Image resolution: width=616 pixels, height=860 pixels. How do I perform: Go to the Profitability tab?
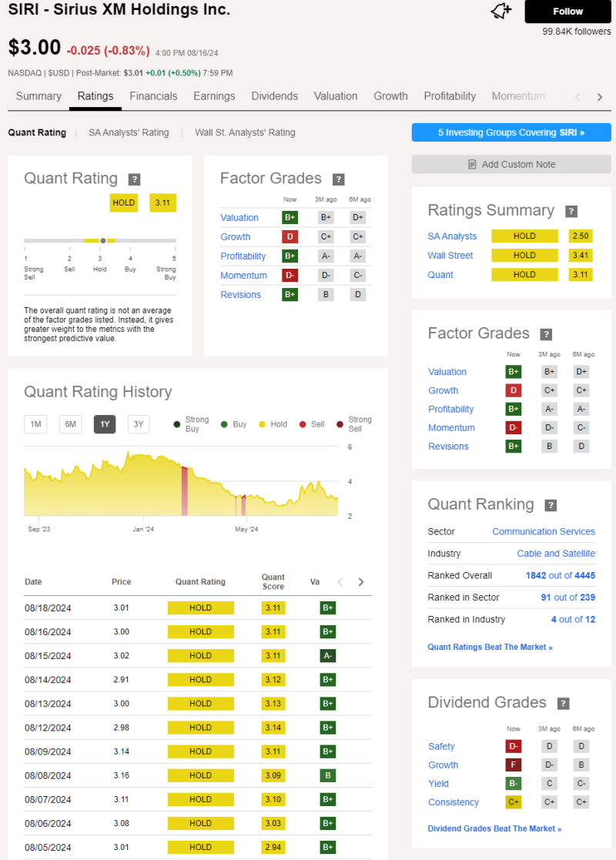450,96
